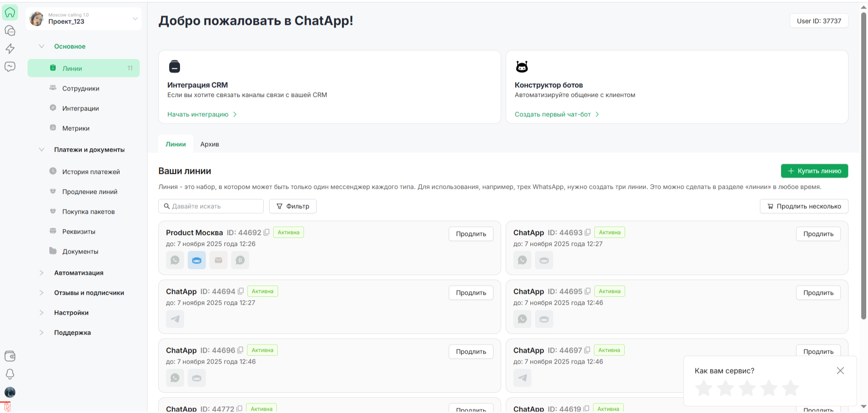
Task: Expand the Автоматизация section
Action: pyautogui.click(x=42, y=273)
